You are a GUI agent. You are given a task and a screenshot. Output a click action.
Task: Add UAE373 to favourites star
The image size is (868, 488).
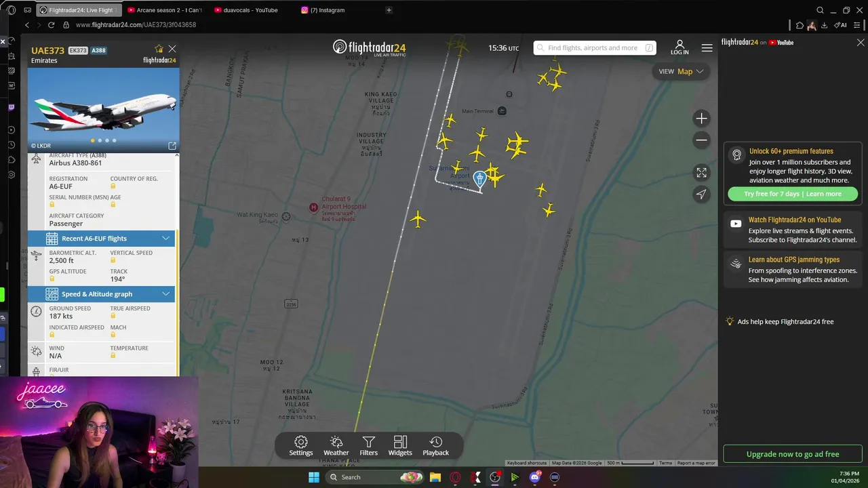[159, 49]
